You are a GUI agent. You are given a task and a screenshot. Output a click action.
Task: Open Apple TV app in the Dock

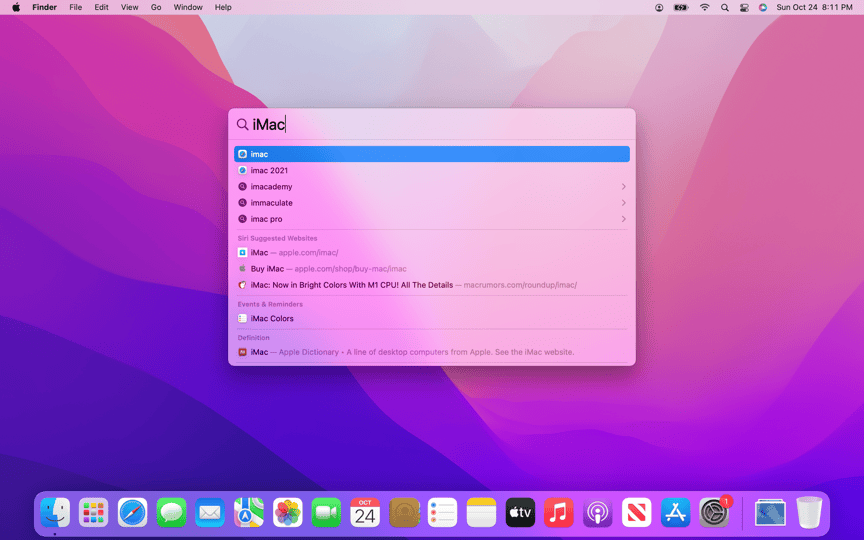point(520,512)
